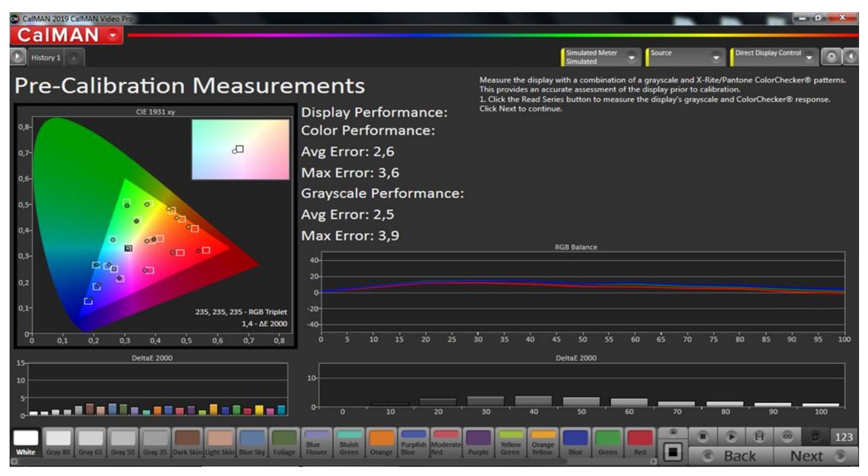The height and width of the screenshot is (476, 868).
Task: Open settings via the gear icon
Action: [x=831, y=57]
